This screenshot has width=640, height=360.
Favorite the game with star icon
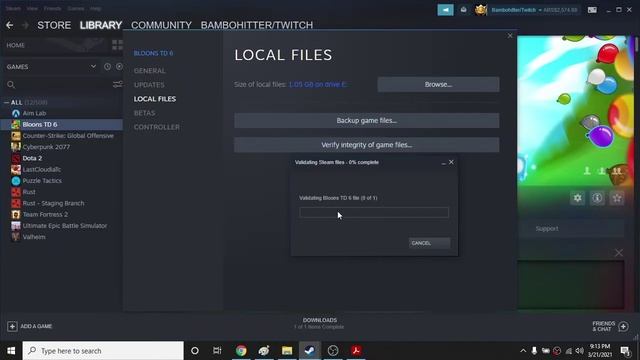[x=617, y=198]
